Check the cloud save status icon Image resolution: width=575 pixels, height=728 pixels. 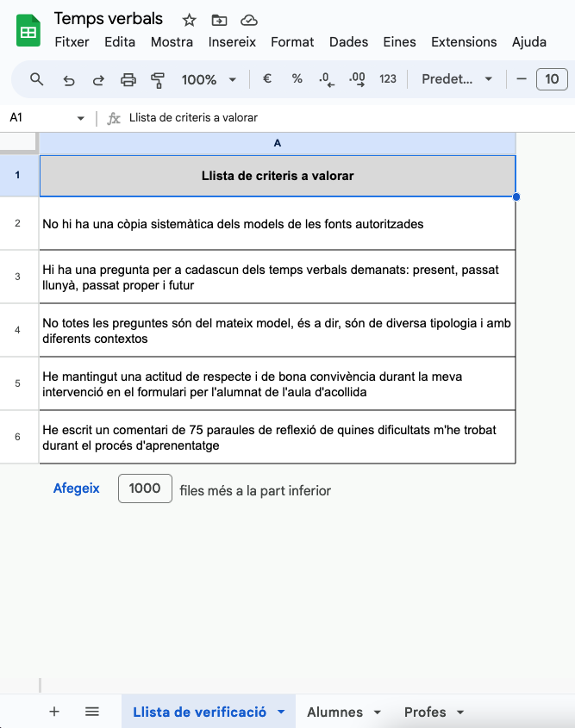[x=248, y=20]
